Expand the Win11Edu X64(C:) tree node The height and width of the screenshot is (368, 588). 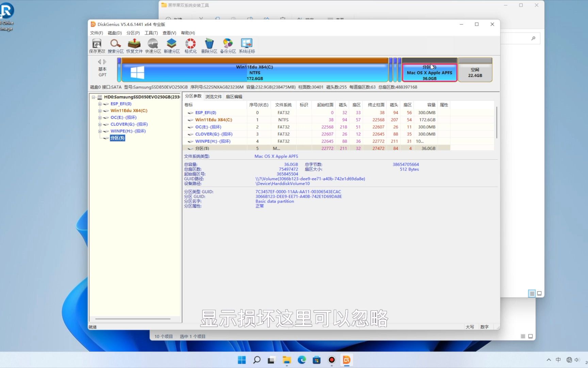click(100, 111)
